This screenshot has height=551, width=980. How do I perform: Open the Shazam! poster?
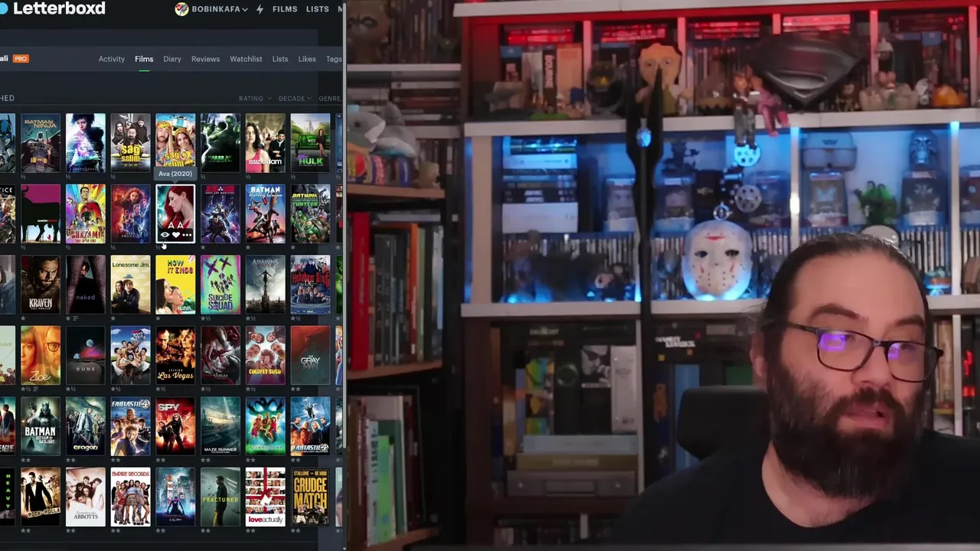coord(86,214)
